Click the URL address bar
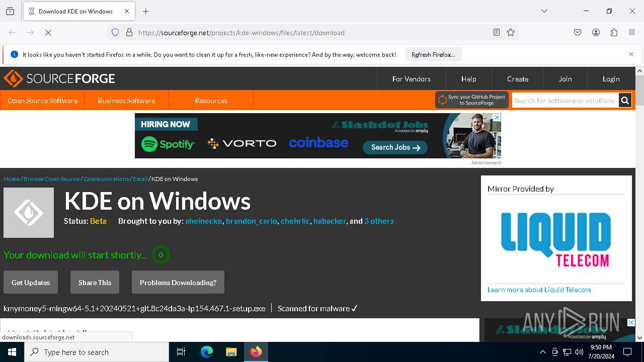Image resolution: width=644 pixels, height=362 pixels. tap(312, 33)
